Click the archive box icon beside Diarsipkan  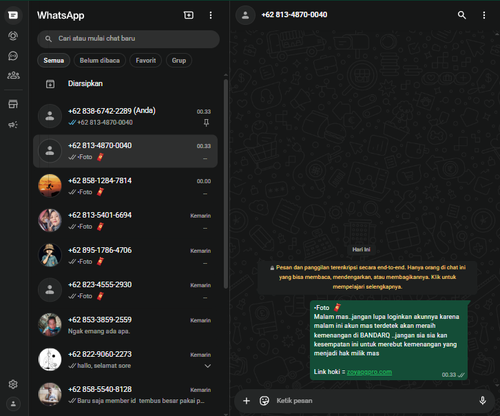(x=50, y=84)
